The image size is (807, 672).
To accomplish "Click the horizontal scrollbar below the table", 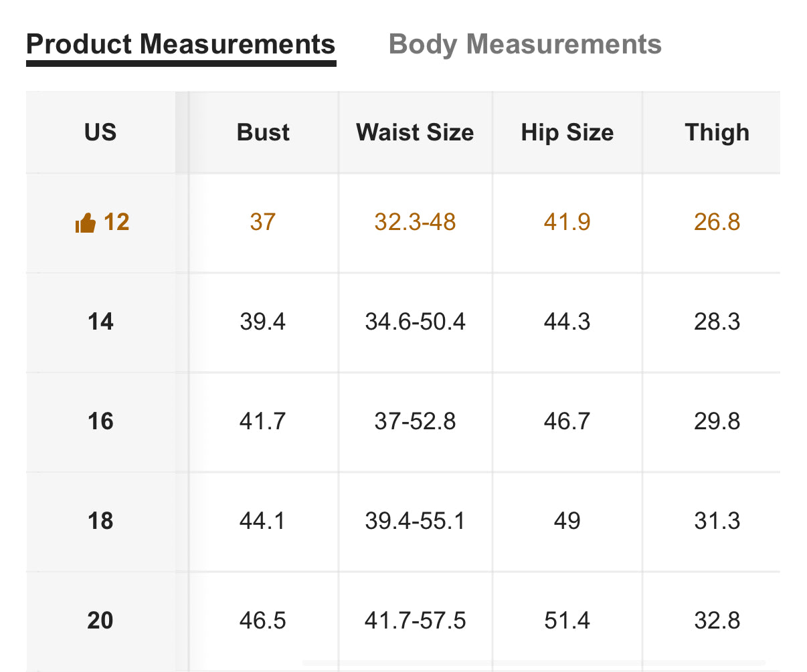I will point(533,663).
